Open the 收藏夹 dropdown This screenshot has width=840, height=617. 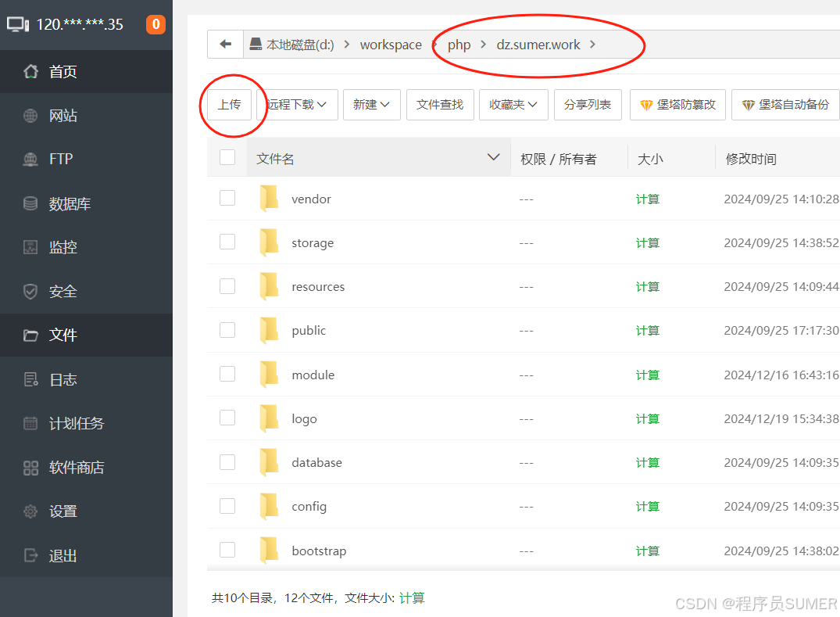tap(513, 105)
